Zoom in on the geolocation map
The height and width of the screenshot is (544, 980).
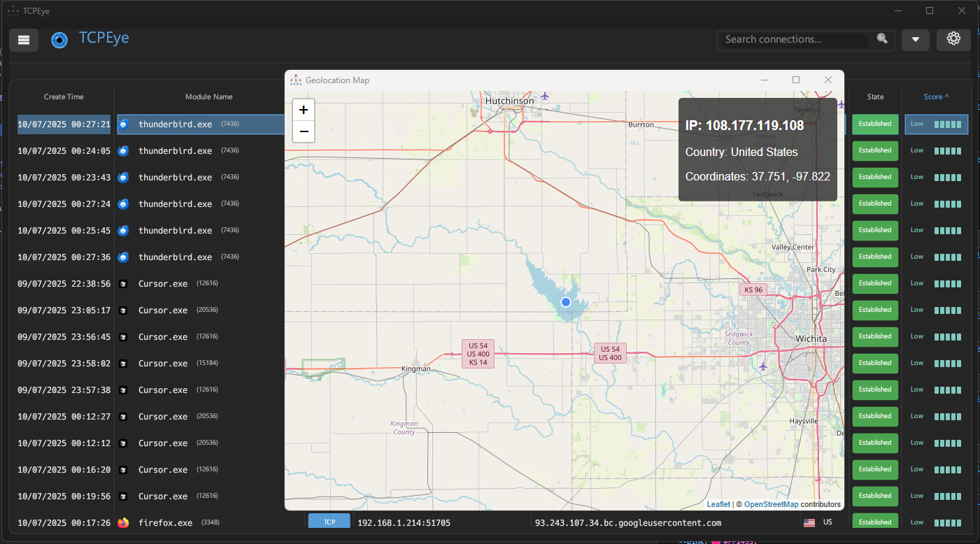(x=304, y=110)
